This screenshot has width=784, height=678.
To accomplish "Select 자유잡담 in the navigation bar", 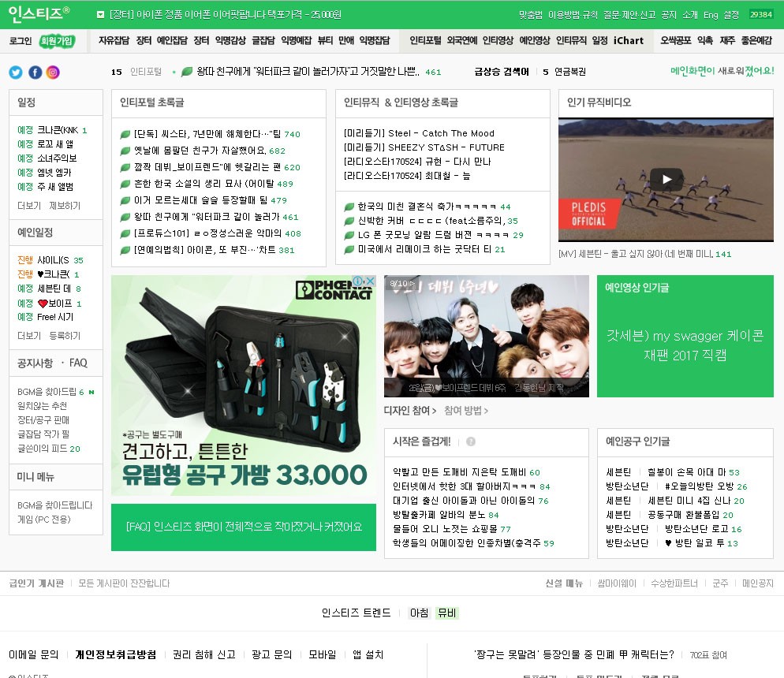I will tap(114, 41).
